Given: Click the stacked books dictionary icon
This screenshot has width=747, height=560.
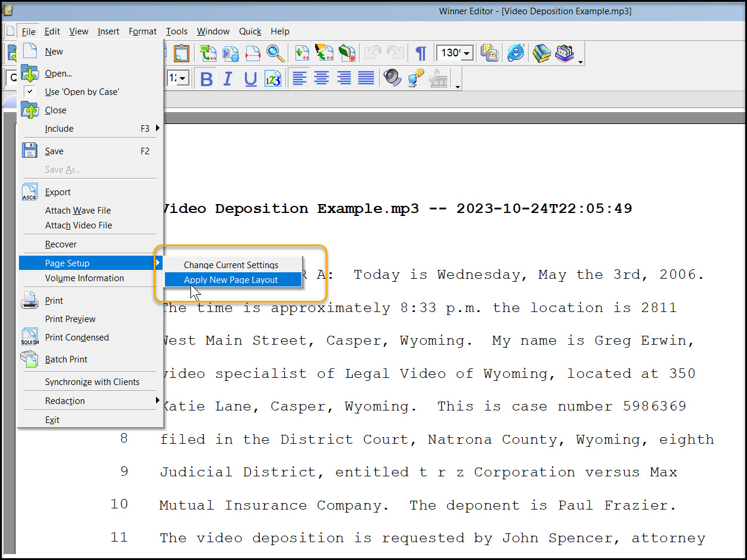Looking at the screenshot, I should point(541,53).
